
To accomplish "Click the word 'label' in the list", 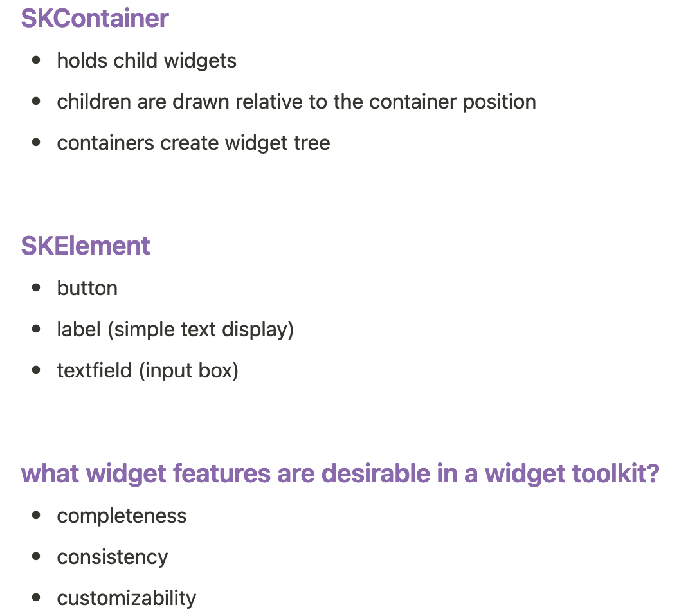I will (x=79, y=329).
